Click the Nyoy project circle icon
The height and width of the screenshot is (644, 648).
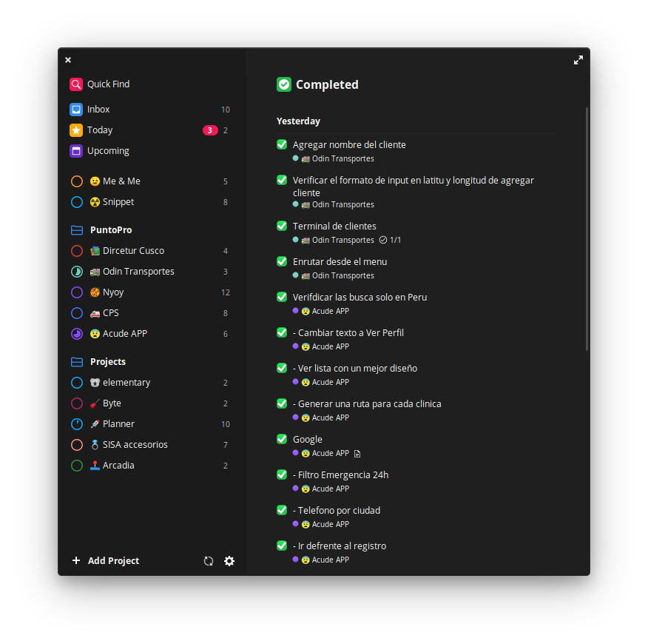(77, 292)
